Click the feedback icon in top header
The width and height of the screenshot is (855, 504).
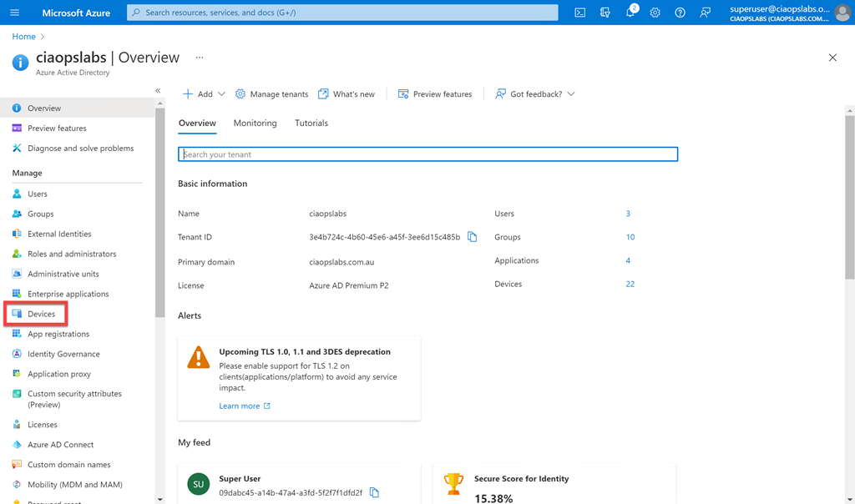[x=706, y=13]
